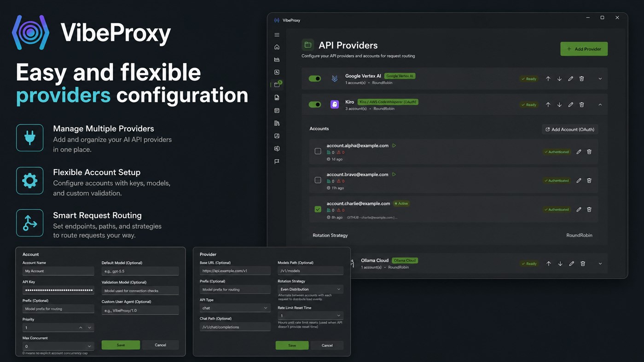Focus the Chat Path field

235,327
